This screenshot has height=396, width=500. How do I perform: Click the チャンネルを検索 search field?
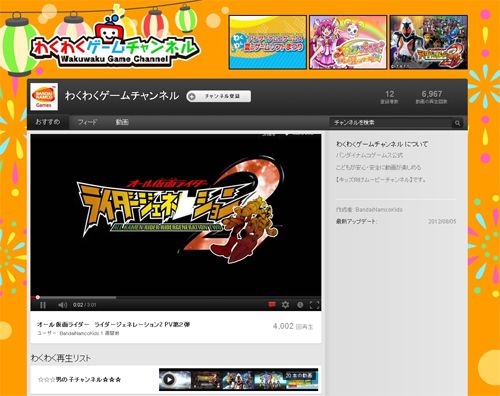pyautogui.click(x=391, y=123)
